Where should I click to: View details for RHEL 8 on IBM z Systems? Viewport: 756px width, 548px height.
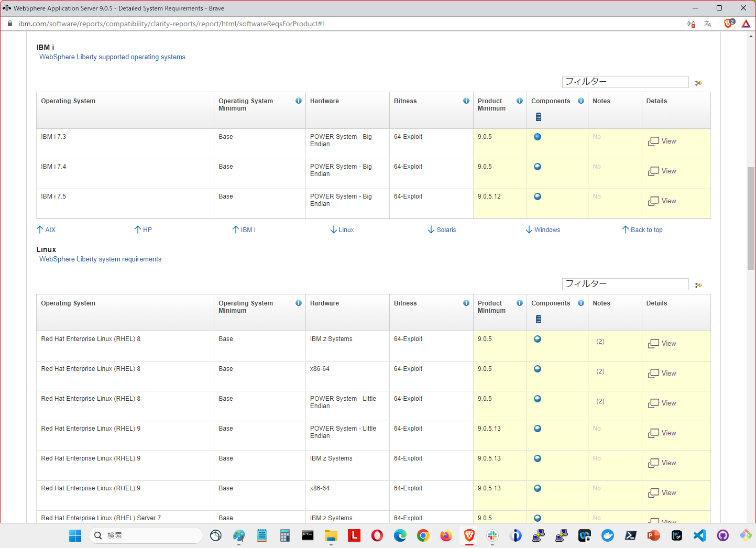click(x=662, y=344)
